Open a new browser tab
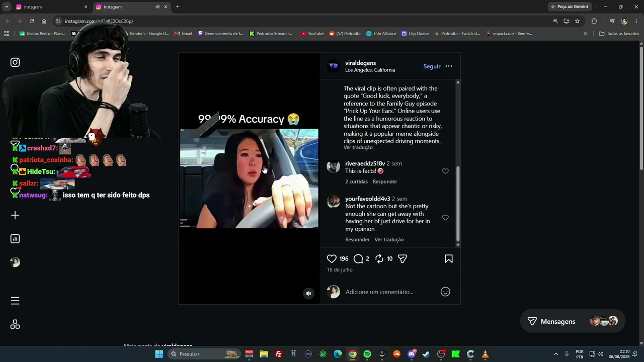 pos(178,7)
